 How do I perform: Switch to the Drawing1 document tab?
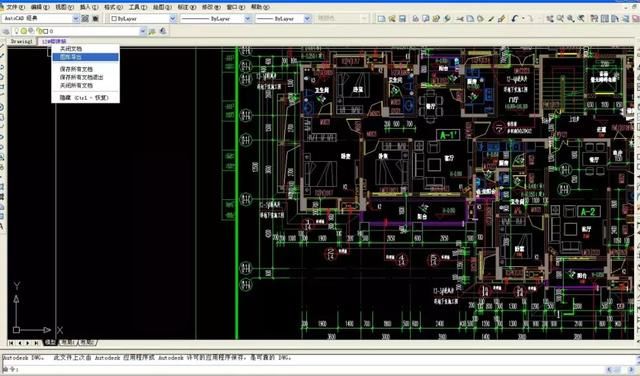(21, 41)
